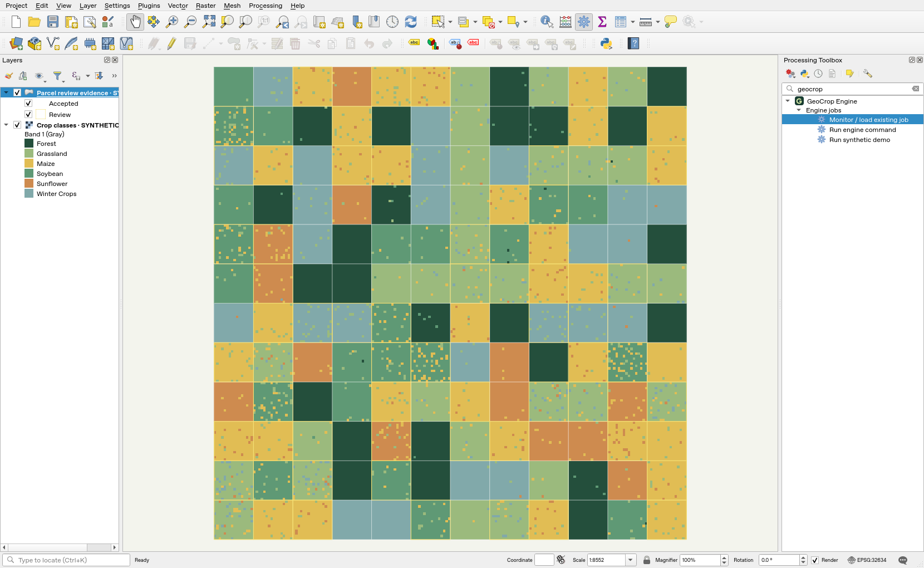Click the Save Project floppy icon
Image resolution: width=924 pixels, height=568 pixels.
coord(53,22)
